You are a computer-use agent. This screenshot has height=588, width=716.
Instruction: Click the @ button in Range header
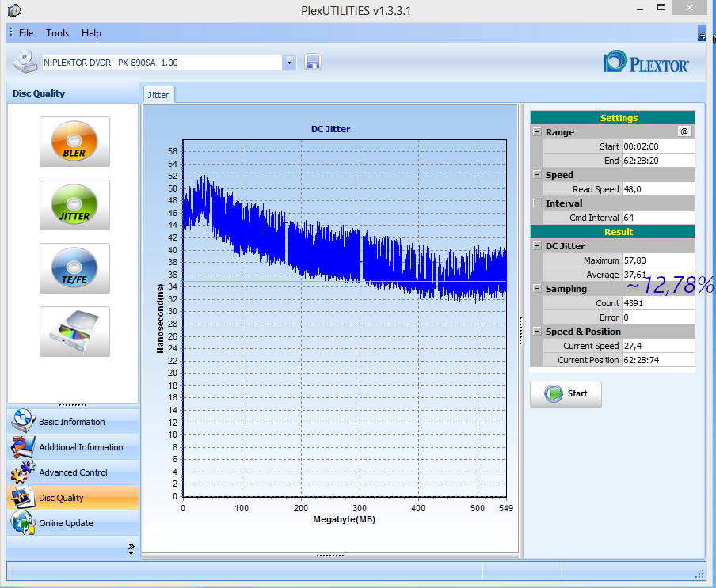click(684, 132)
